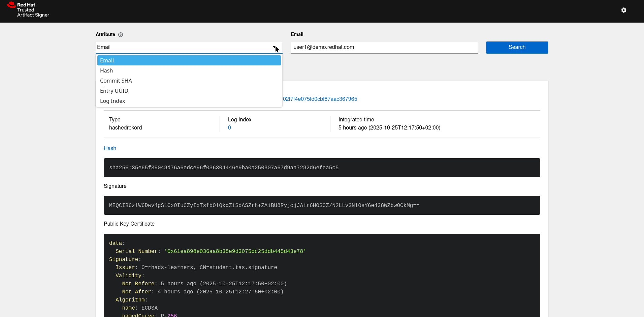Viewport: 644px width, 317px height.
Task: Open Log Index 0 link
Action: click(x=229, y=128)
